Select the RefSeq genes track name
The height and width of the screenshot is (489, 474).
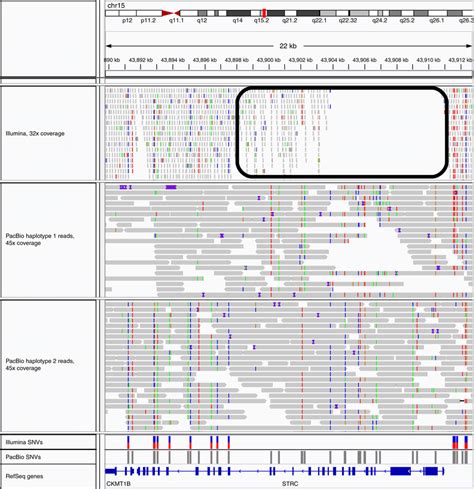[24, 476]
